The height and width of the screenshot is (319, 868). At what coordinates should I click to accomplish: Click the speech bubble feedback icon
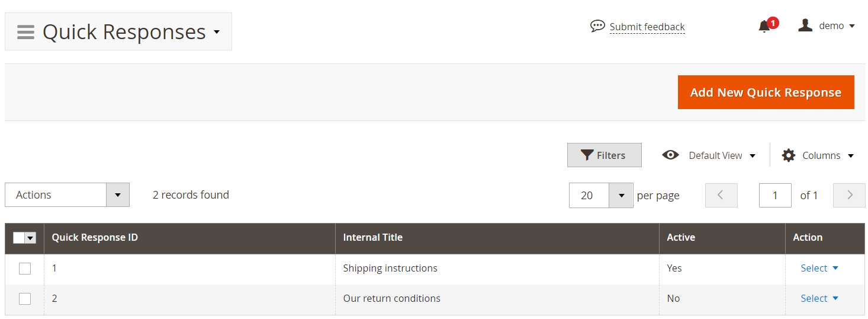coord(597,26)
